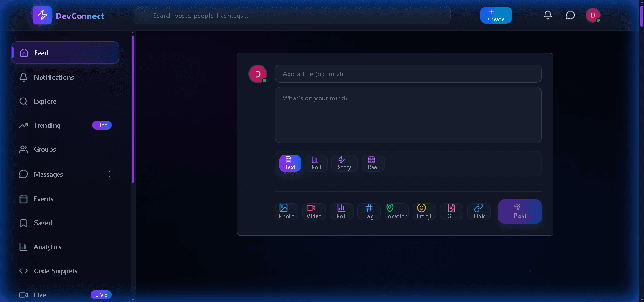
Task: Switch to the Poll post type
Action: 316,163
